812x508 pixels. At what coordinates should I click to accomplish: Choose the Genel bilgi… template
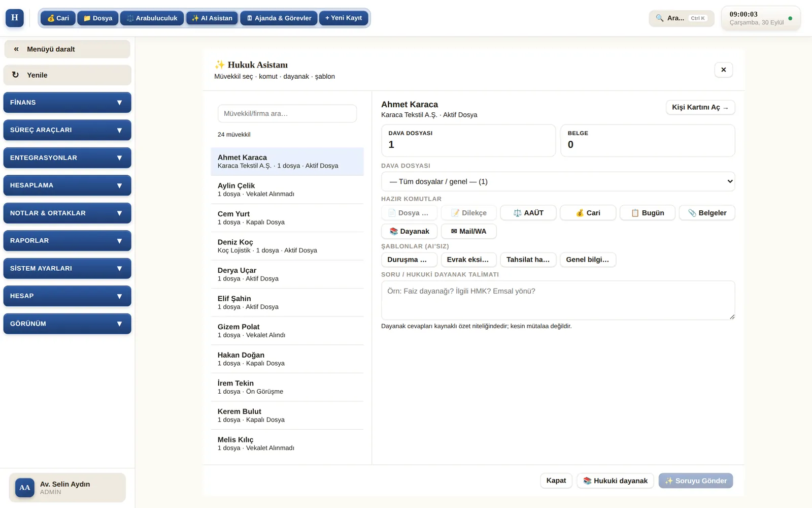[x=588, y=260]
